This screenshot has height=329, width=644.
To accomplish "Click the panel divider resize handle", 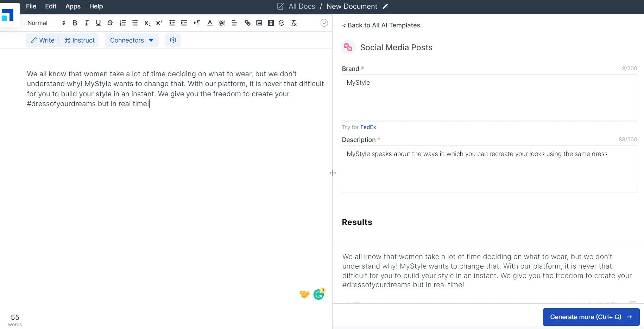I will (x=333, y=173).
